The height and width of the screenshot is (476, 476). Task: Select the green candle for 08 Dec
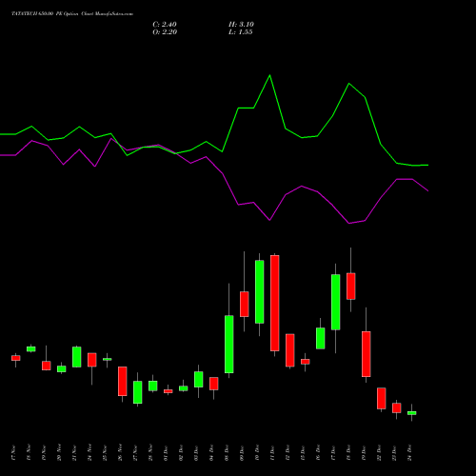pos(229,345)
